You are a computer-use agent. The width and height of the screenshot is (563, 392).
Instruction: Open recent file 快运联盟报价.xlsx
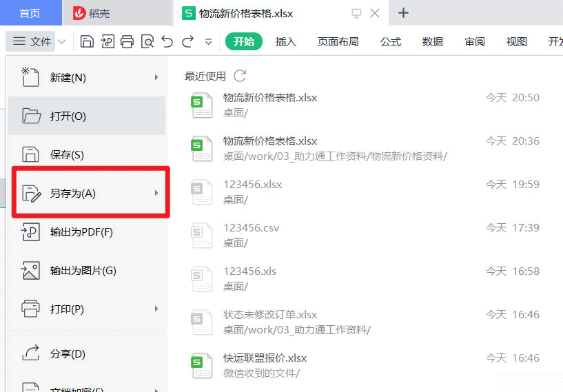tap(365, 365)
